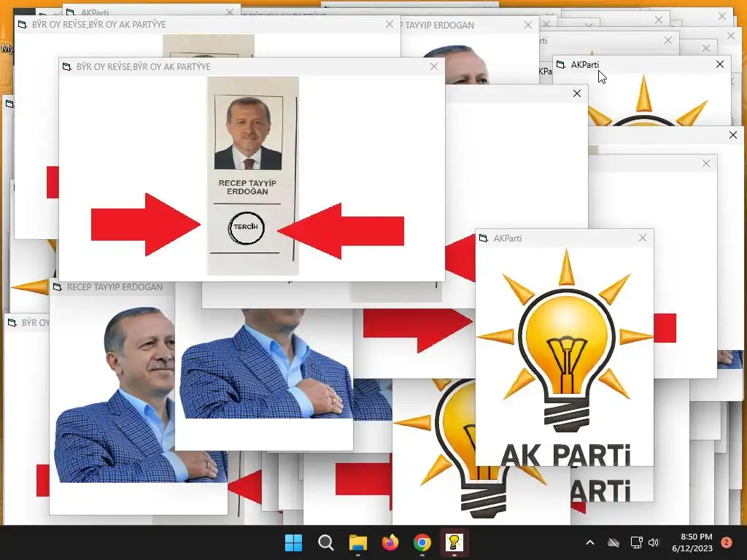Select the RECEP TAYYIP ERDOGAN window title text
The width and height of the screenshot is (747, 560).
pos(115,287)
